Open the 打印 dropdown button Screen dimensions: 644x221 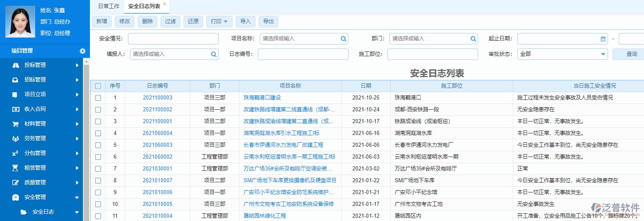point(219,21)
